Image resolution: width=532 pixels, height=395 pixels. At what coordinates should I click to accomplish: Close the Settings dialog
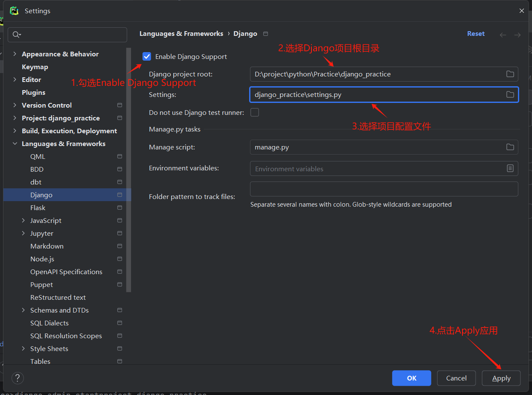522,11
